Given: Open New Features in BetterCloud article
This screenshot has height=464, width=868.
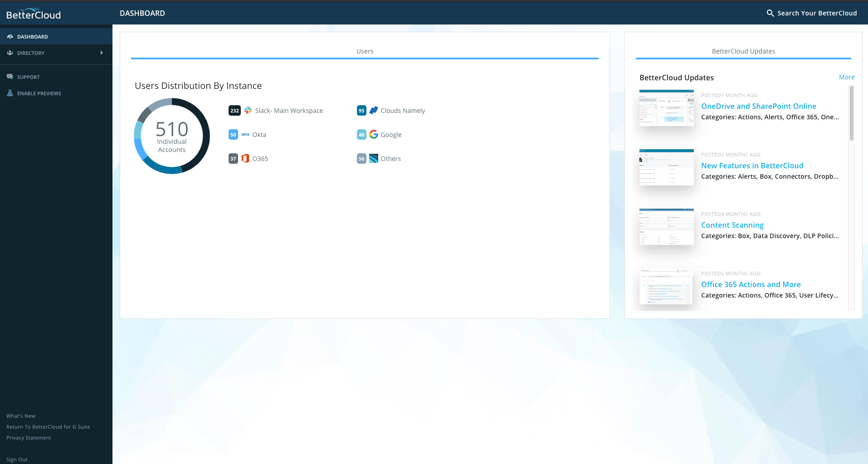Looking at the screenshot, I should pos(752,166).
